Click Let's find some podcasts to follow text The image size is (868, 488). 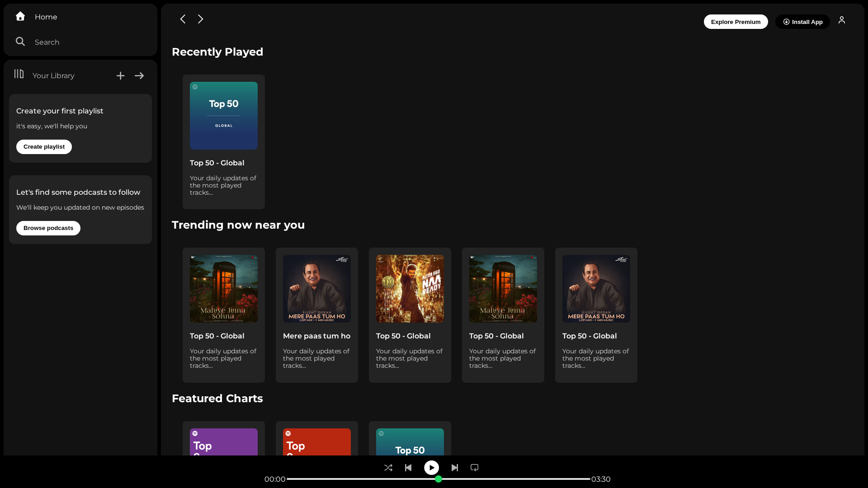coord(78,192)
